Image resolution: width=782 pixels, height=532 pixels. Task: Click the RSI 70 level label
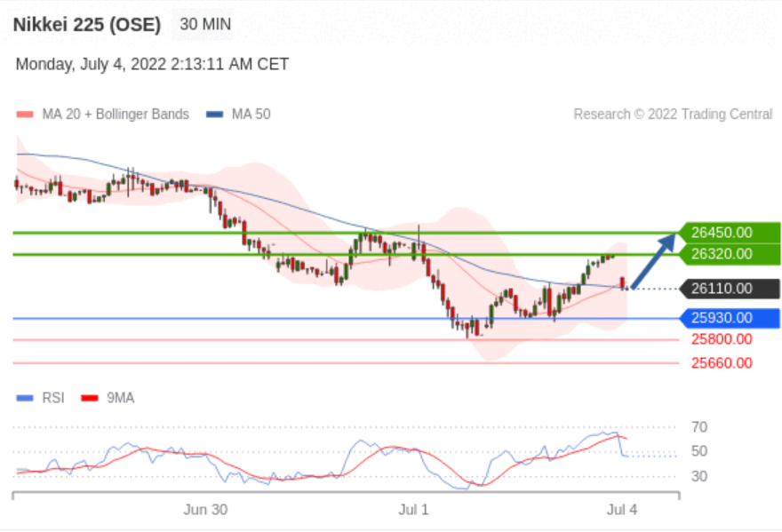699,427
